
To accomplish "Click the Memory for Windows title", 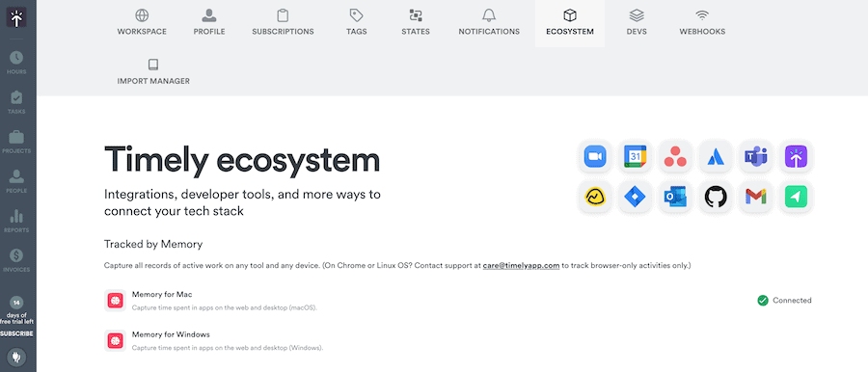I will (x=171, y=334).
